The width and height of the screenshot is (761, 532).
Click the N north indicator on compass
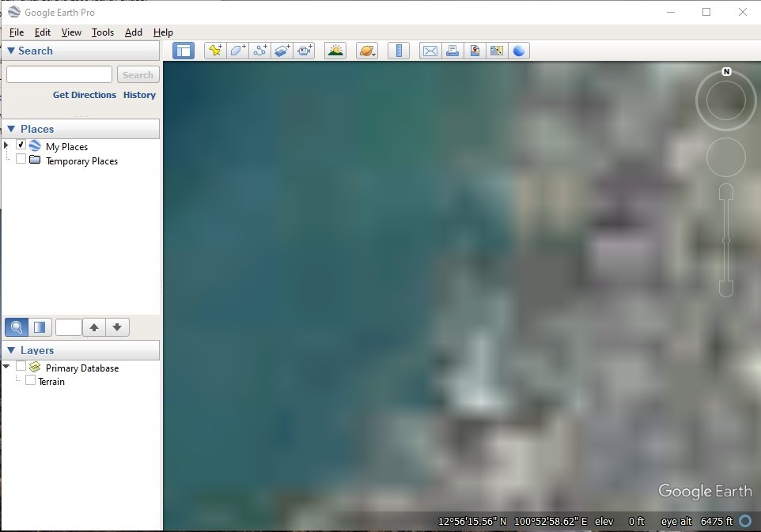click(726, 72)
